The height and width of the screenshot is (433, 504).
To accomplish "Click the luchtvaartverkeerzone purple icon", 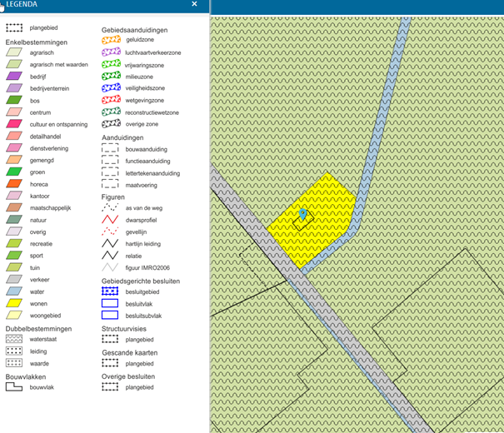I will pos(112,52).
